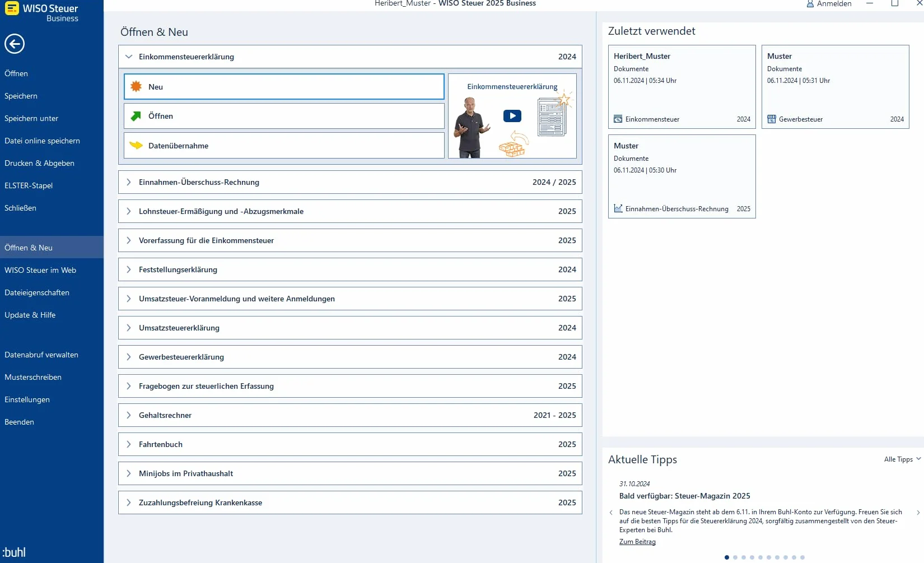Click the Öffnen button under Einkommensteuererklärung

pos(284,116)
